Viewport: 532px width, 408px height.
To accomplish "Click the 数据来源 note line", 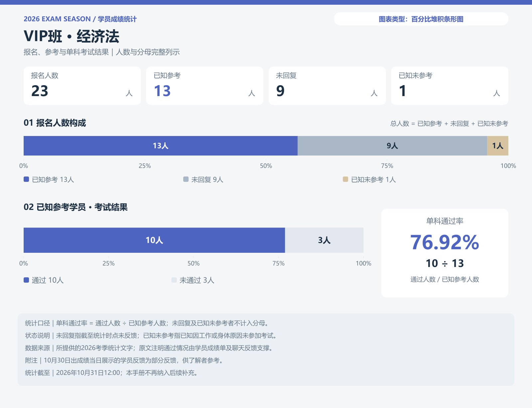I will point(149,348).
